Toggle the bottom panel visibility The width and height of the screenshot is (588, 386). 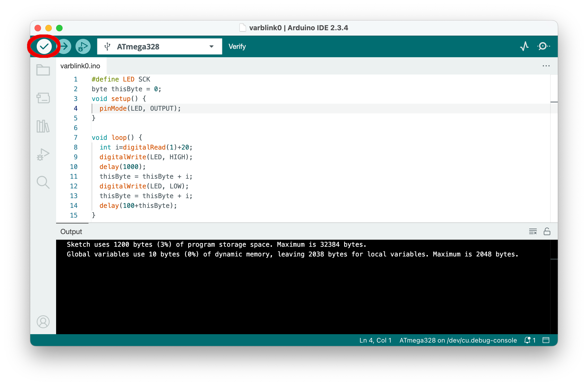pyautogui.click(x=546, y=340)
